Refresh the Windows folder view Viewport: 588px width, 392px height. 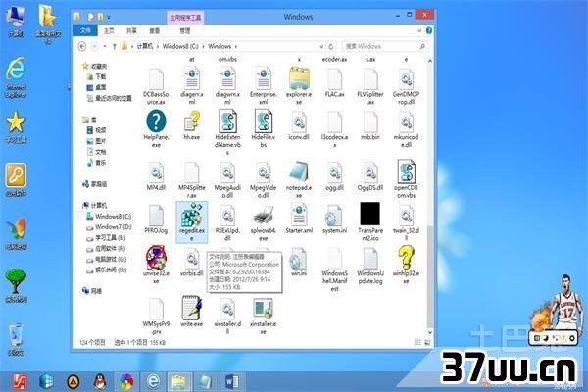(x=331, y=46)
